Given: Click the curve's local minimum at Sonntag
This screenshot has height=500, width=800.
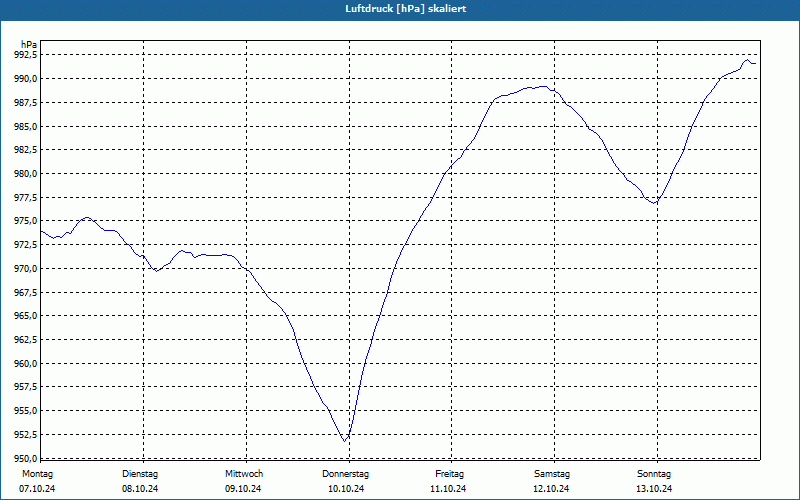Looking at the screenshot, I should tap(655, 203).
